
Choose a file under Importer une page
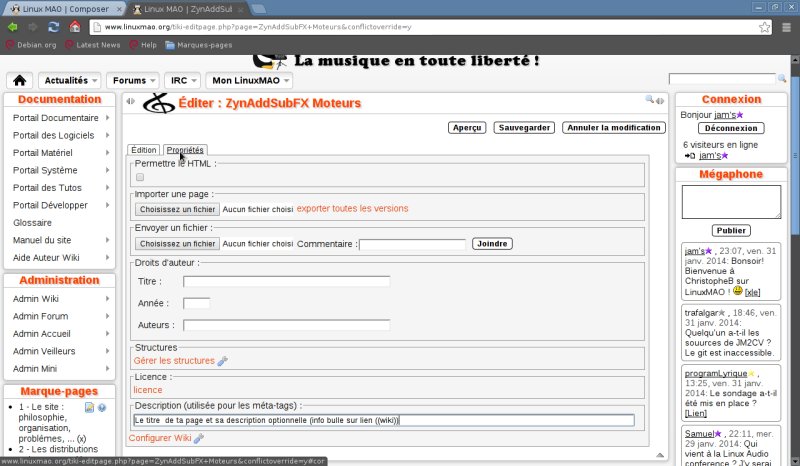177,209
